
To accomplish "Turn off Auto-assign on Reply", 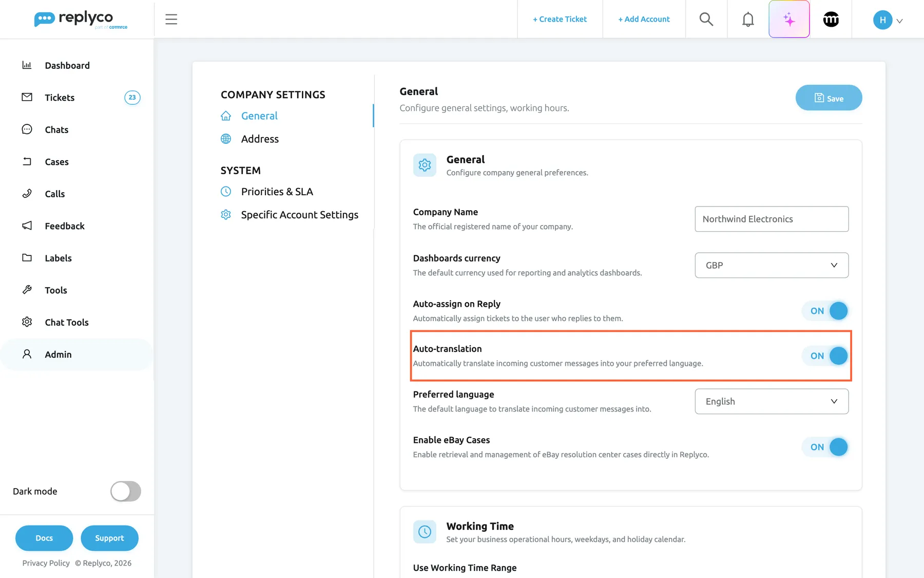I will (825, 311).
